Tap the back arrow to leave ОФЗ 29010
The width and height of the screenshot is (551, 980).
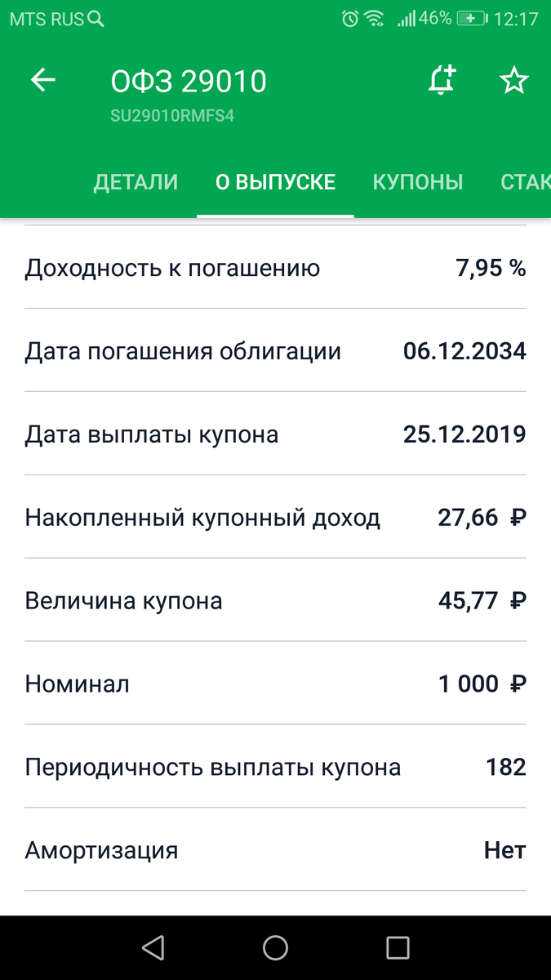[42, 80]
